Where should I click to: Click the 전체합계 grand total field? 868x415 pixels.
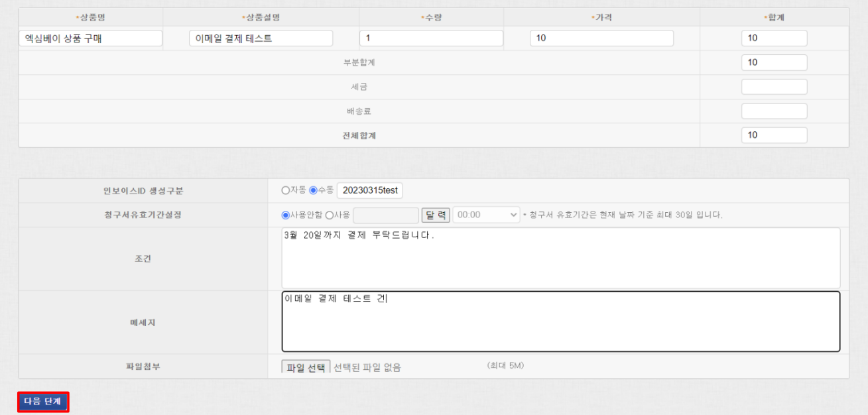pyautogui.click(x=775, y=135)
